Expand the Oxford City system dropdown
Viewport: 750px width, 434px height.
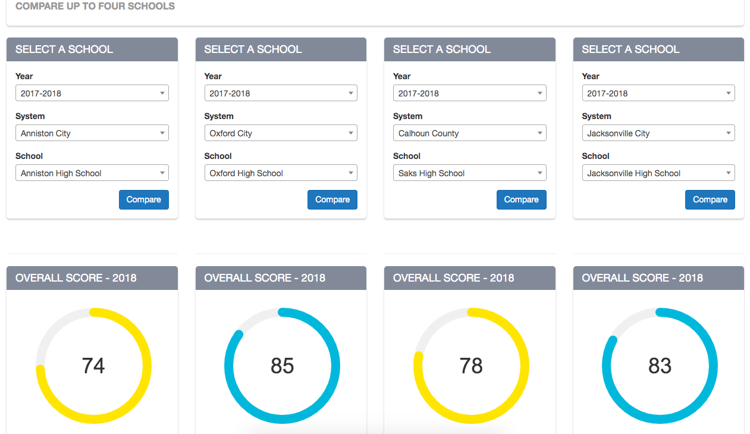[281, 133]
